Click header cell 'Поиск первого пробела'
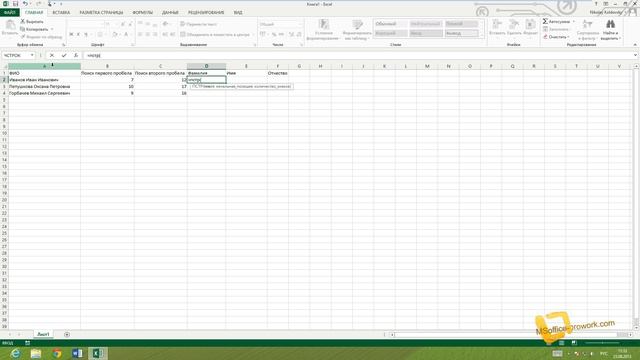Viewport: 640px width, 360px height. [x=107, y=73]
